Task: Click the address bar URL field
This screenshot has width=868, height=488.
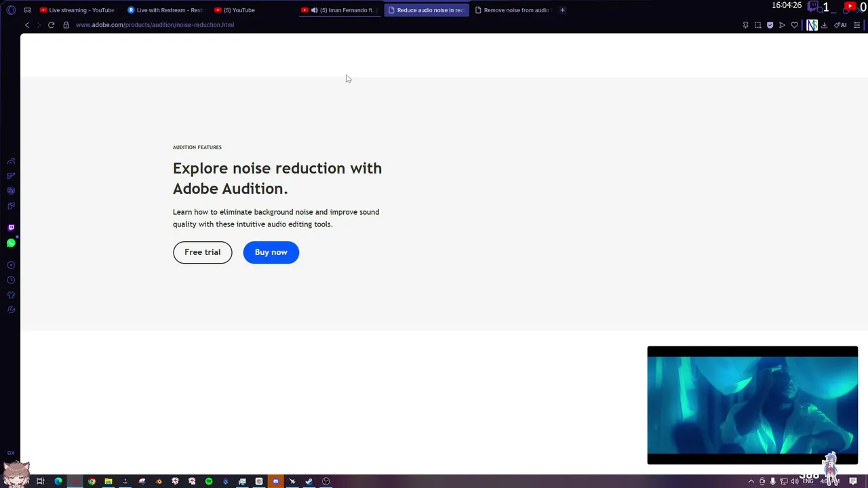Action: pos(407,25)
